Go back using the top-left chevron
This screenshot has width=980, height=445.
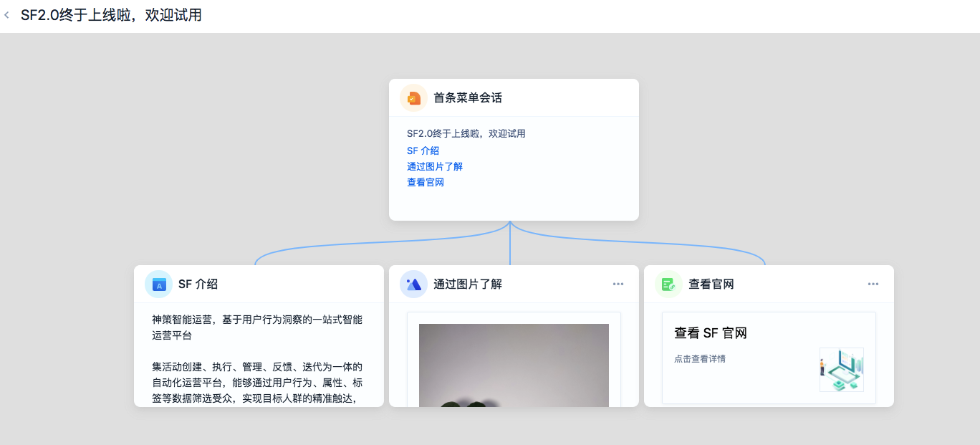point(7,15)
